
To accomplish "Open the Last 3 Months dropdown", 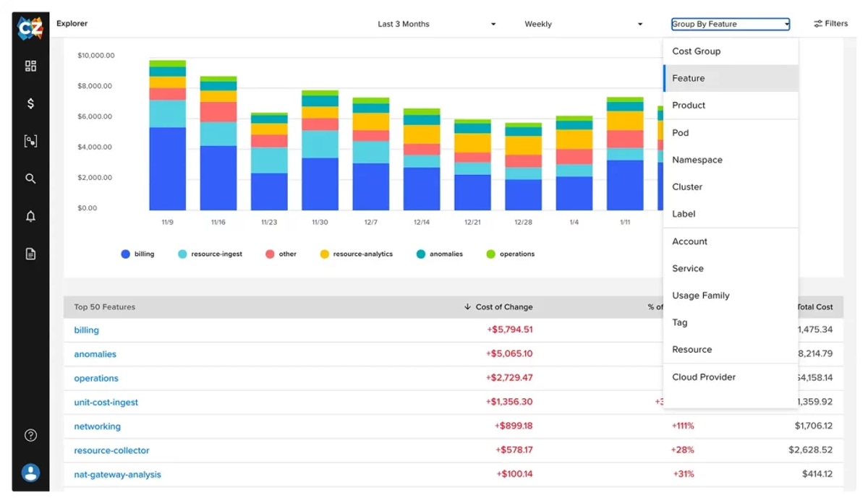I will (436, 24).
